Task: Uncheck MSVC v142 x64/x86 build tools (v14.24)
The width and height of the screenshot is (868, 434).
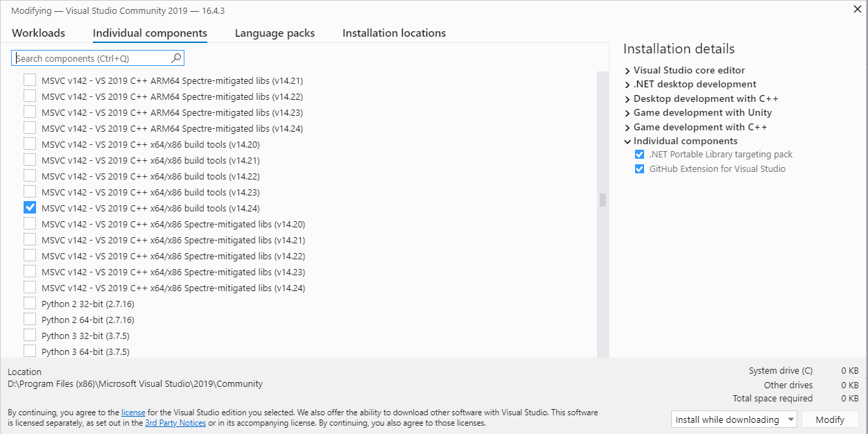Action: click(x=30, y=207)
